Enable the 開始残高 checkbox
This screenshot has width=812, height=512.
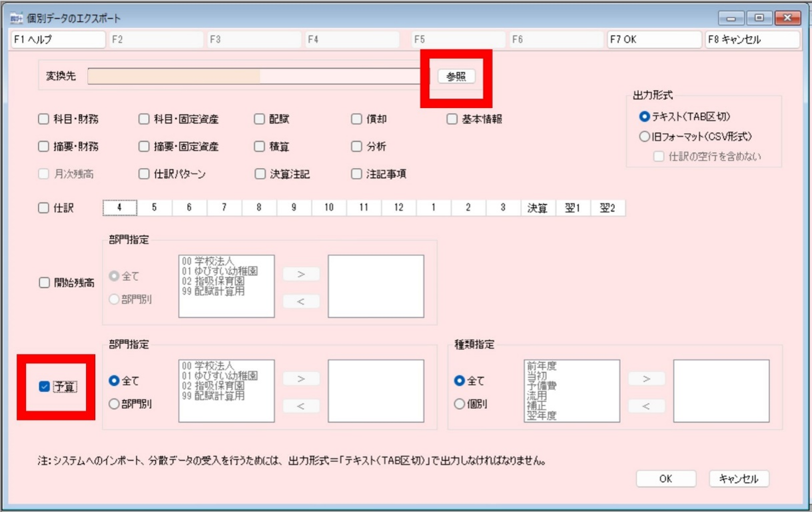pos(45,283)
